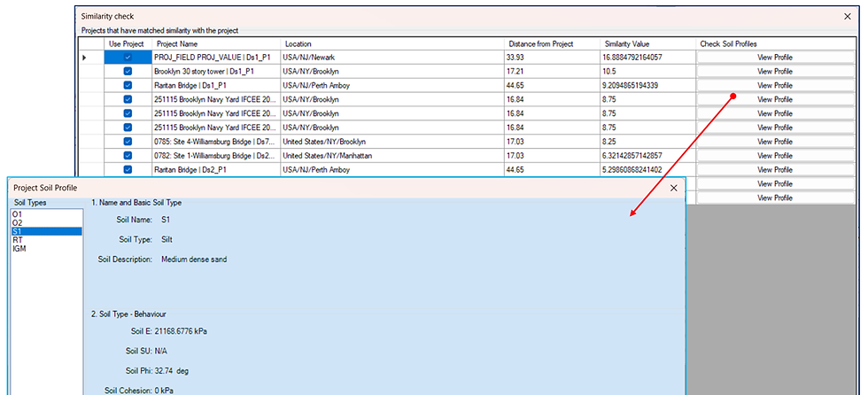Uncheck Use Project for Brooklyn 30 story tower

point(128,72)
